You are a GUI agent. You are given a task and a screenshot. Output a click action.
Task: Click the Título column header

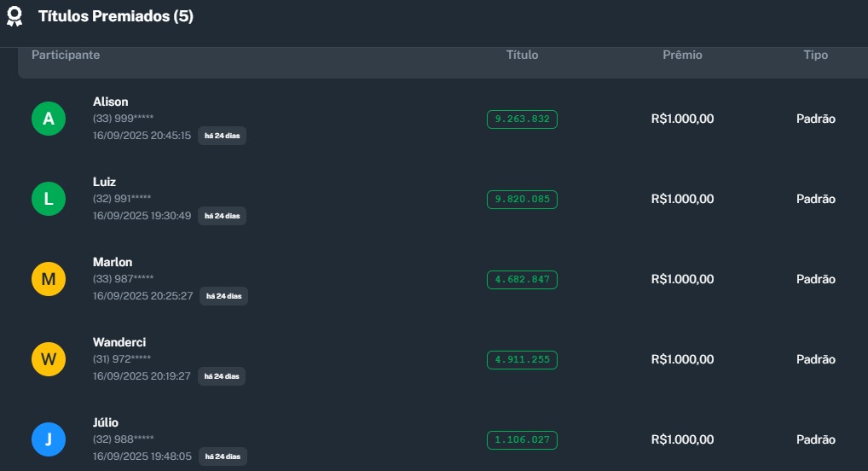(x=522, y=55)
